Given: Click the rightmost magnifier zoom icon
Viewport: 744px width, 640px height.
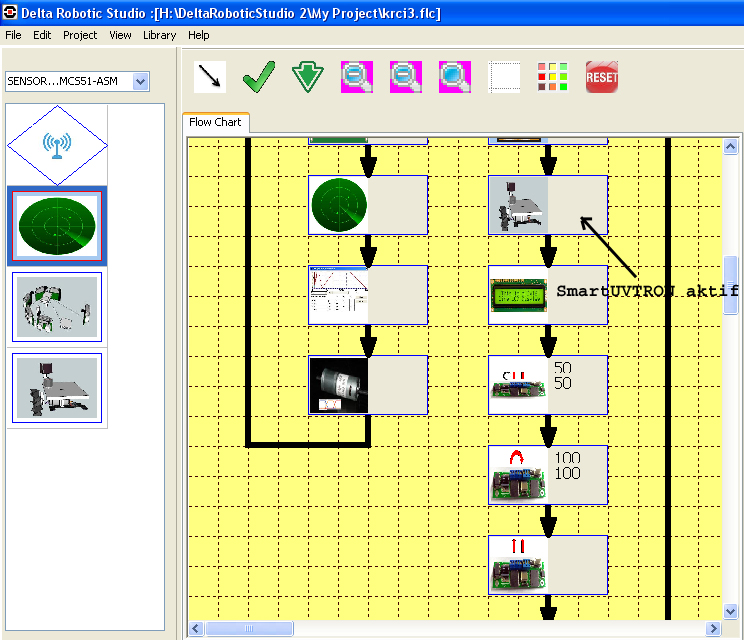Looking at the screenshot, I should tap(455, 77).
